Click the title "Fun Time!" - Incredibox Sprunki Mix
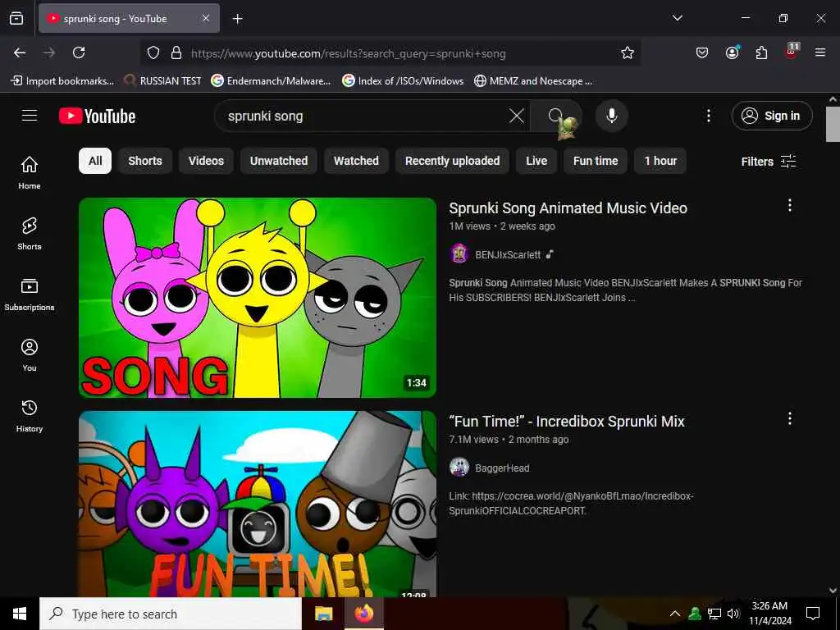The width and height of the screenshot is (840, 630). click(567, 421)
